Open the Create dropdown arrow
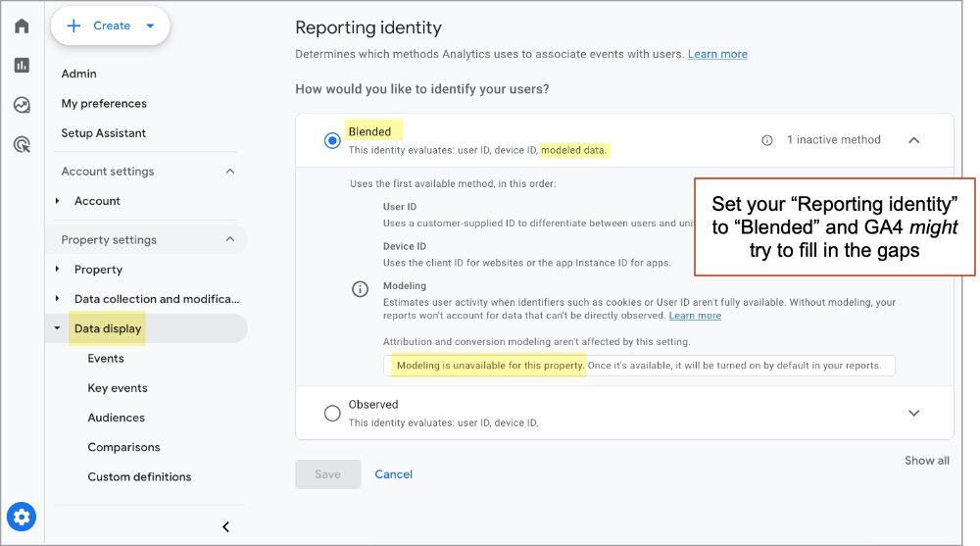This screenshot has width=980, height=546. click(x=150, y=25)
